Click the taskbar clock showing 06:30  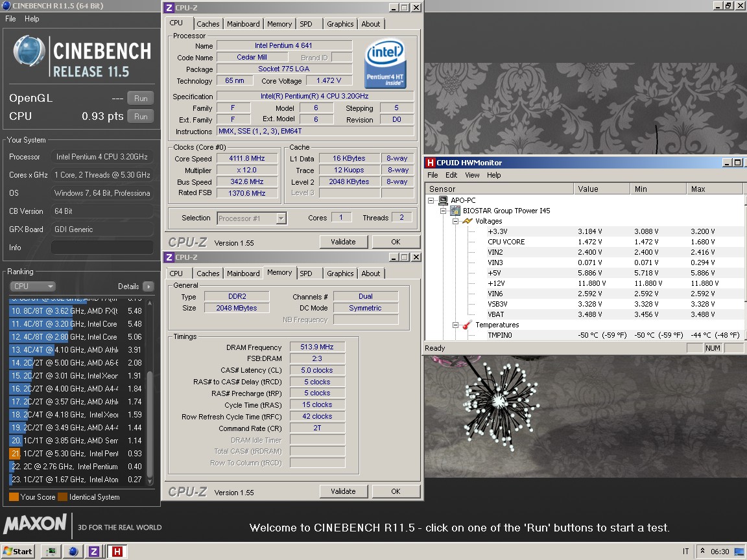coord(720,552)
